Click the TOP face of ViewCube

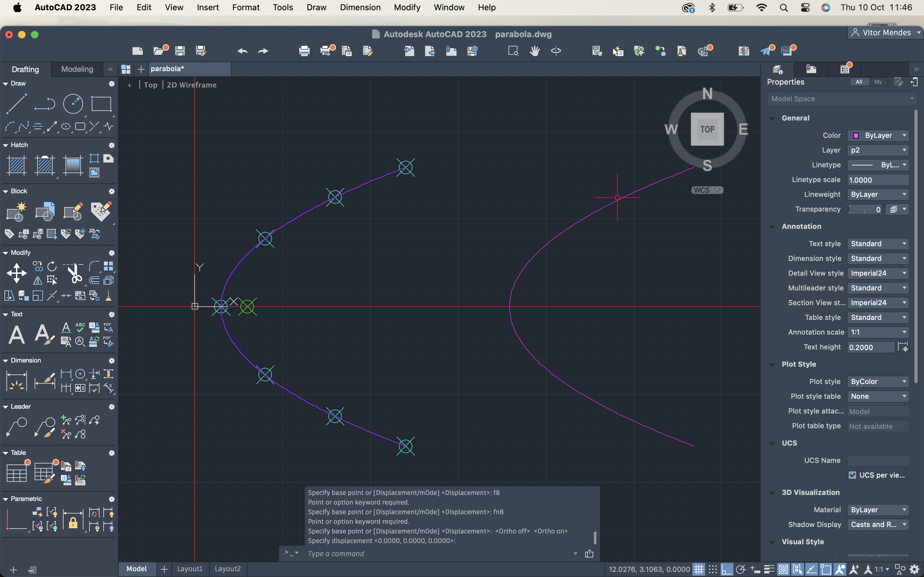707,129
